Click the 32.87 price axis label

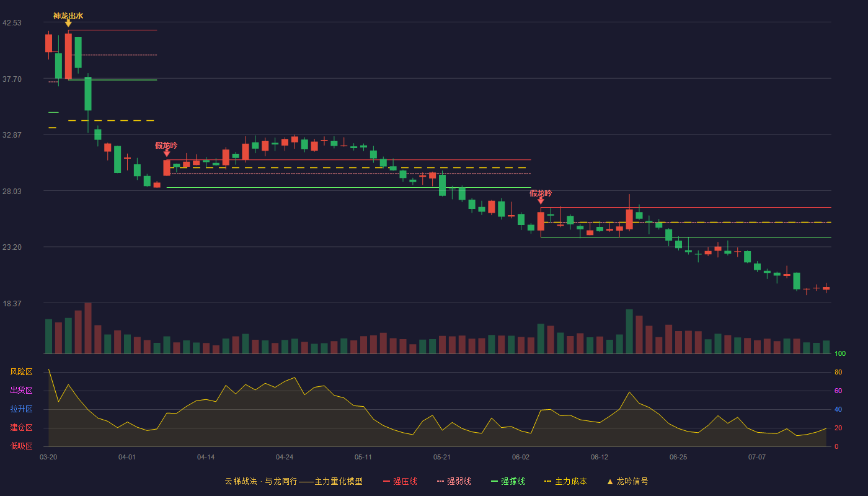(x=12, y=135)
